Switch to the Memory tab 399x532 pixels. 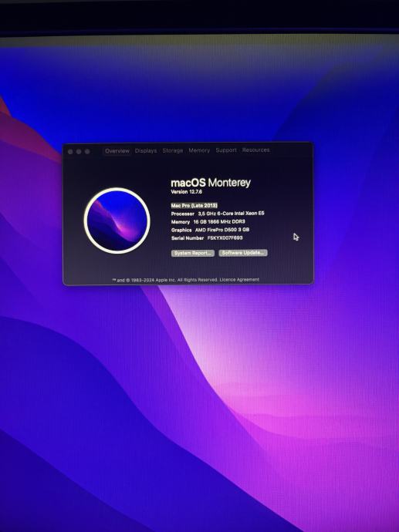point(199,150)
